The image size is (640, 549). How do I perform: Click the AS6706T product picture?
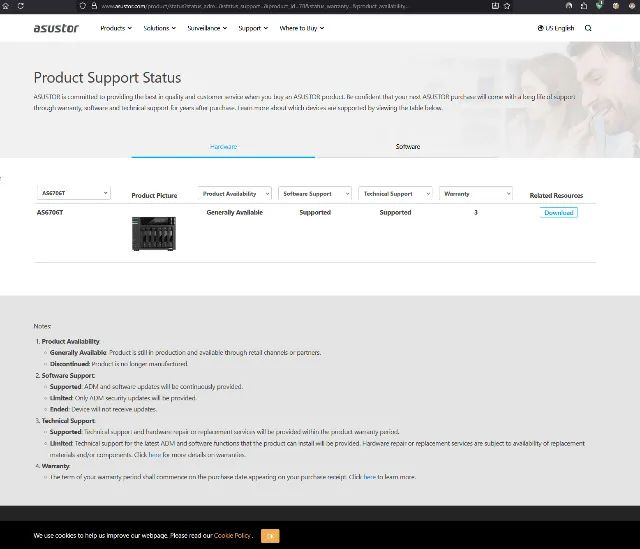pyautogui.click(x=153, y=233)
